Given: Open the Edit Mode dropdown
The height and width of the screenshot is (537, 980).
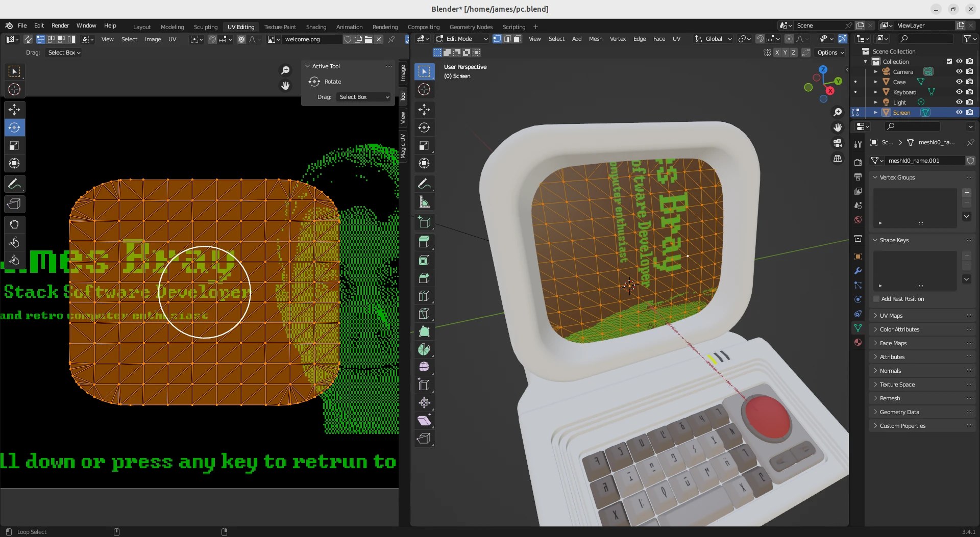Looking at the screenshot, I should coord(462,39).
